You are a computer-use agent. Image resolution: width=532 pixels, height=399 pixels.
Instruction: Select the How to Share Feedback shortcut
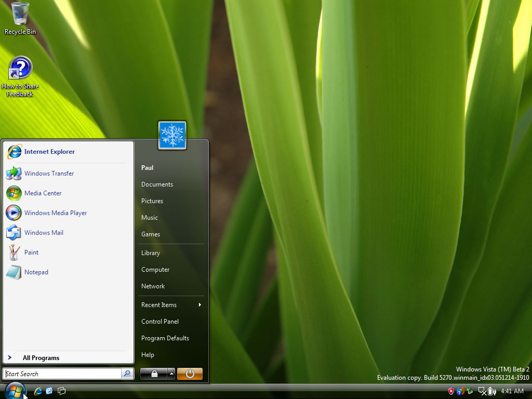coord(20,77)
